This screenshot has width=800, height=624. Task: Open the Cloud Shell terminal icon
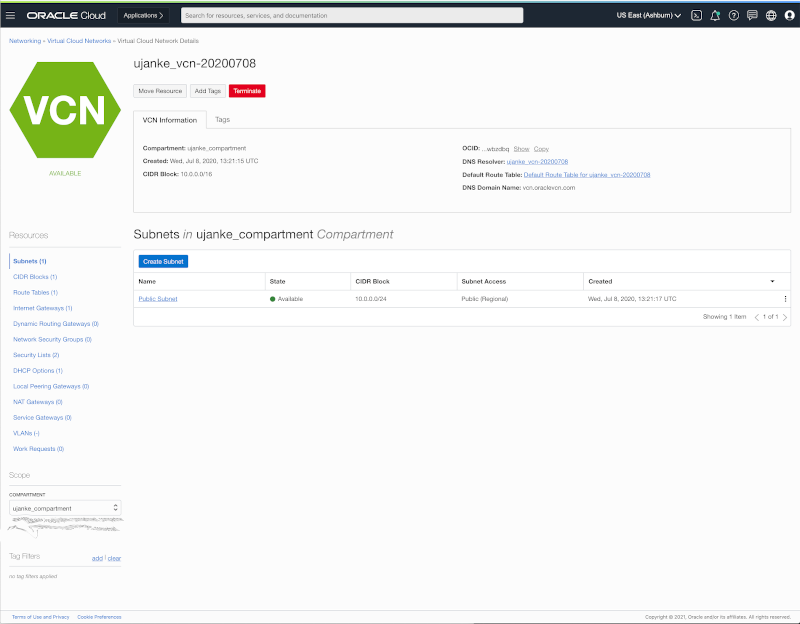pos(696,15)
